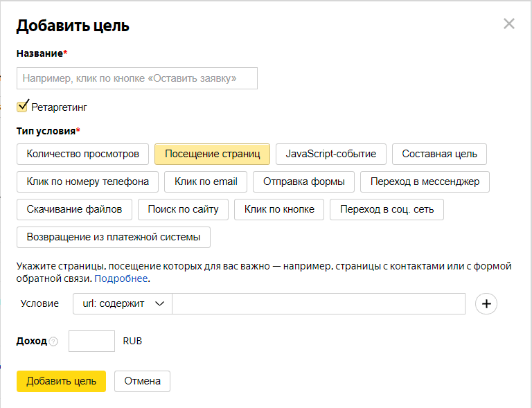Viewport: 532px width, 408px height.
Task: Pick Отправка формы condition type
Action: tap(303, 181)
